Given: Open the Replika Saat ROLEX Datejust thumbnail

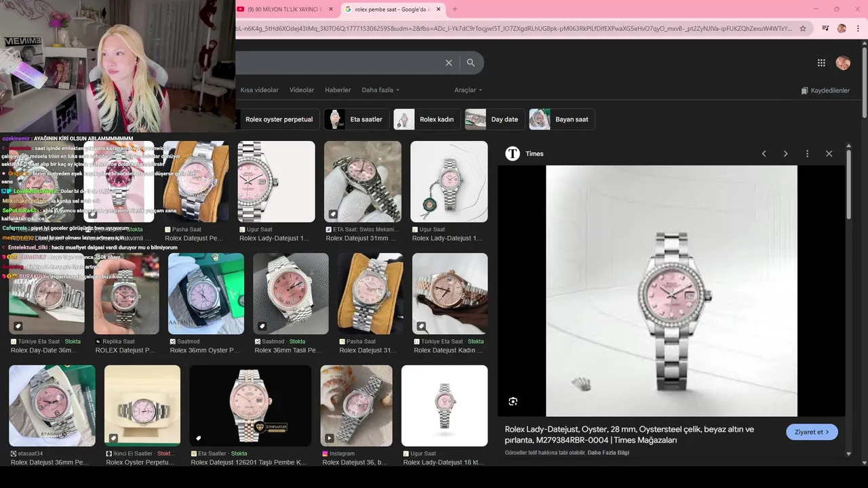Looking at the screenshot, I should 126,293.
